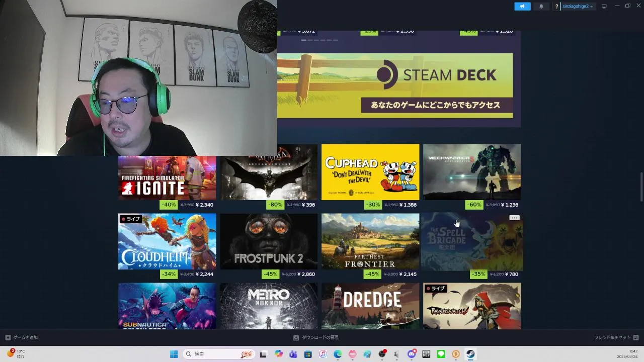Open the Metro Exodus game tile

pyautogui.click(x=269, y=306)
